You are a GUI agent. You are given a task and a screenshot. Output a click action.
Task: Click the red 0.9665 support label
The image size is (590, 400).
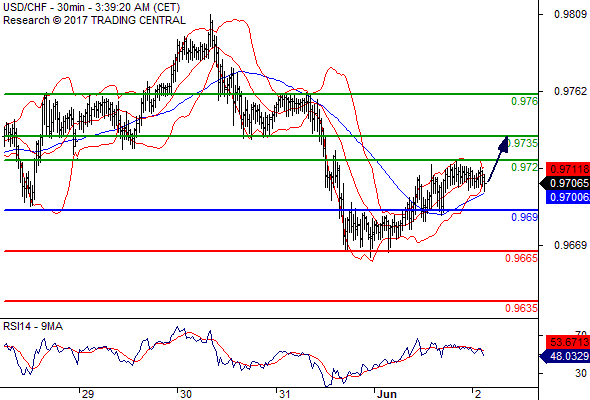[521, 258]
